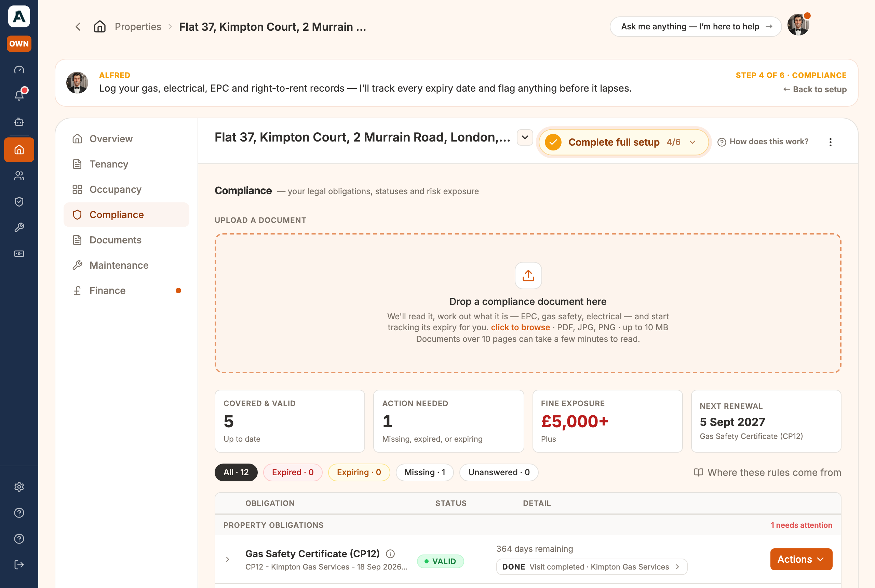Go back using the breadcrumb arrow
Image resolution: width=875 pixels, height=588 pixels.
tap(78, 27)
